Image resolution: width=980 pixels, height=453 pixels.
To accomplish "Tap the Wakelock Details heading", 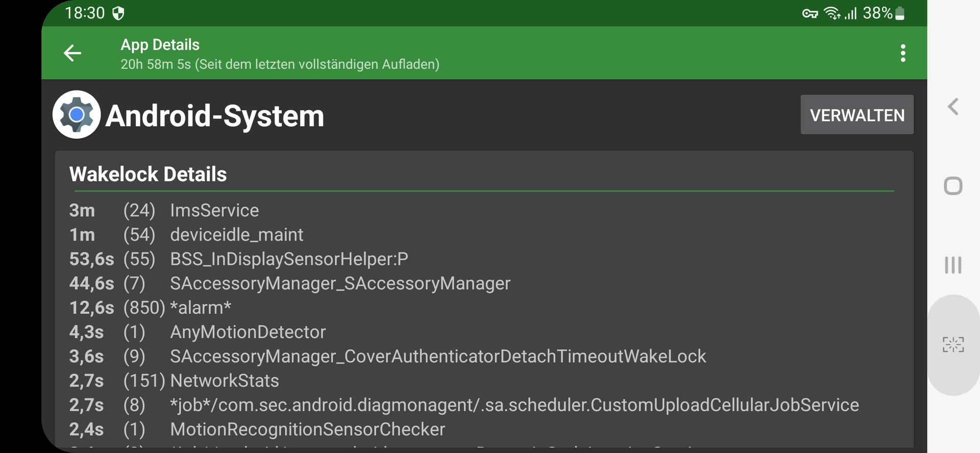I will point(148,175).
